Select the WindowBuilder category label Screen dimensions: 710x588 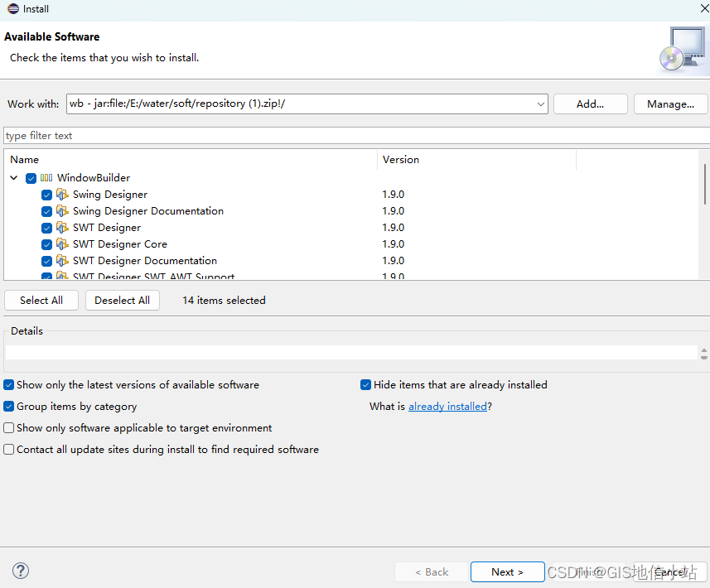[x=94, y=178]
